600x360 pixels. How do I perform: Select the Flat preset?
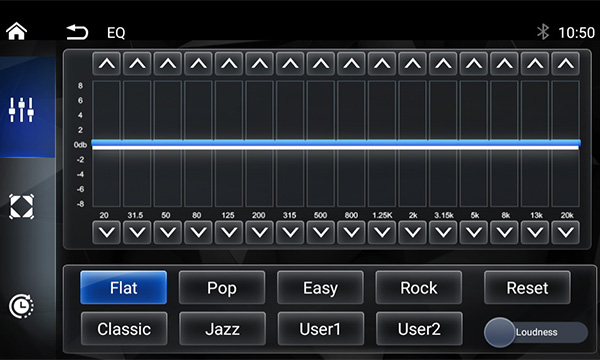point(124,288)
